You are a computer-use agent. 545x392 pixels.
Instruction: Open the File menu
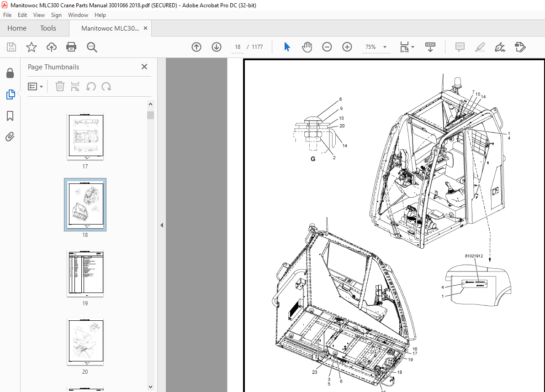(7, 15)
